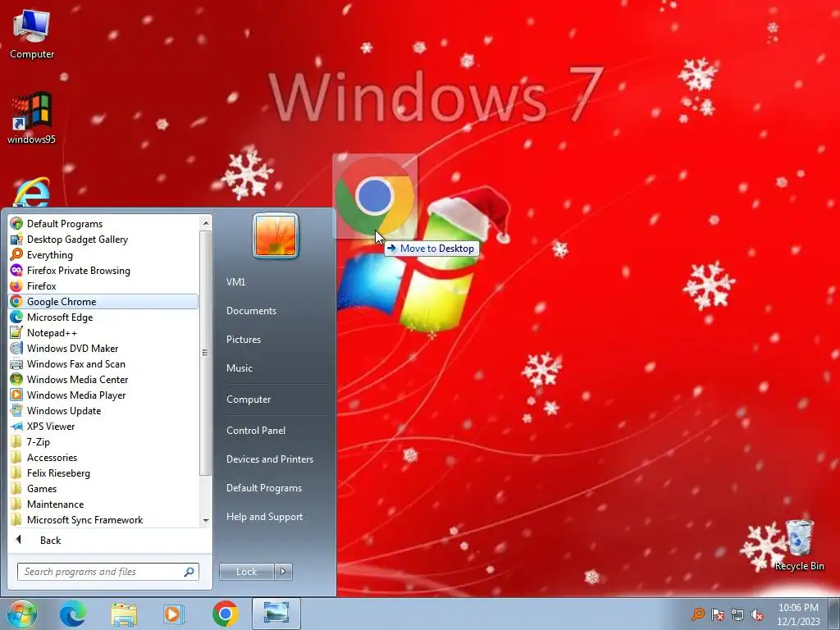The image size is (840, 630).
Task: Click the programs list scrollbar thumb
Action: point(206,353)
